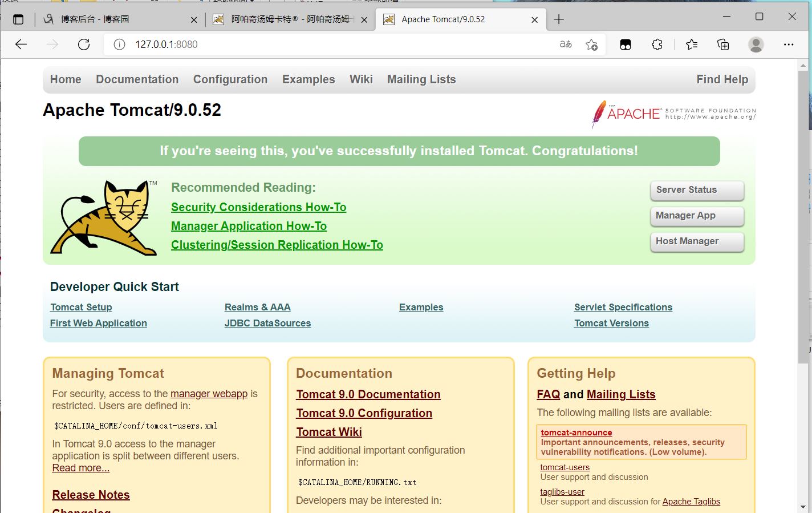812x513 pixels.
Task: Open Manager Application How-To link
Action: pos(249,226)
